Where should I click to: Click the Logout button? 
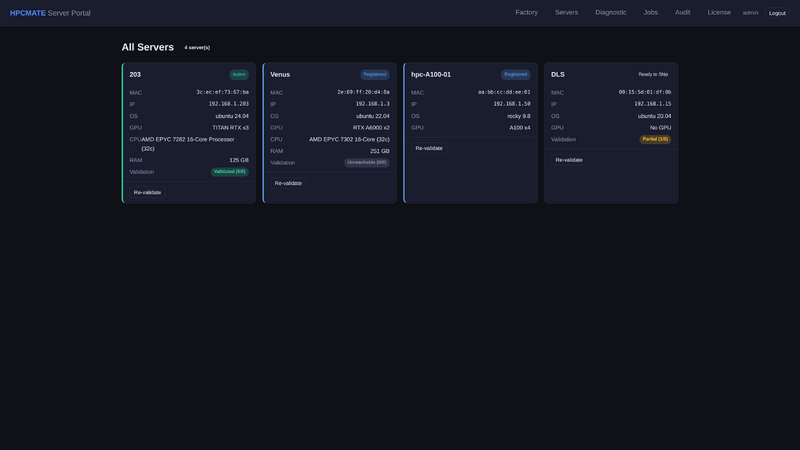pyautogui.click(x=777, y=13)
